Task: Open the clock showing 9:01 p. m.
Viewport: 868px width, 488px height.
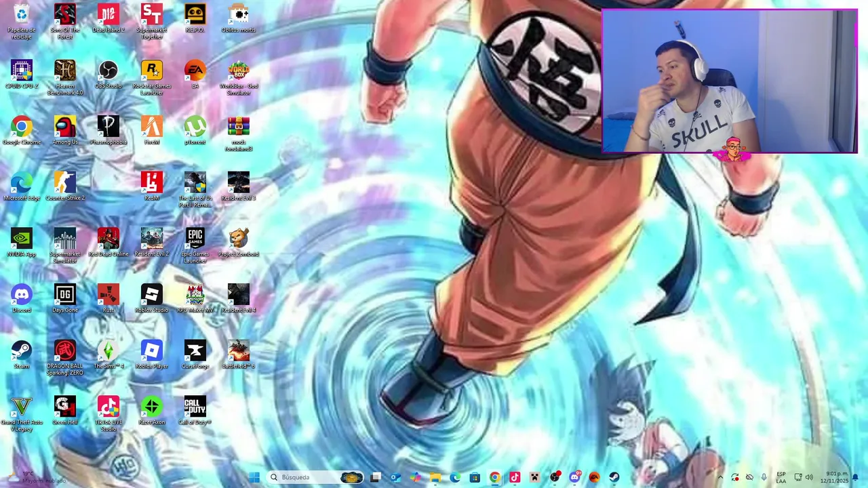Action: (x=834, y=477)
